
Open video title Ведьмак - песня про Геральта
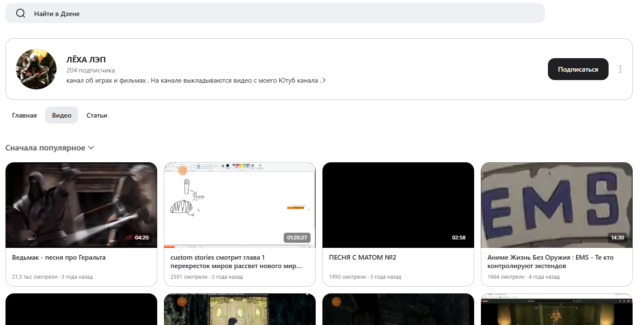click(59, 258)
